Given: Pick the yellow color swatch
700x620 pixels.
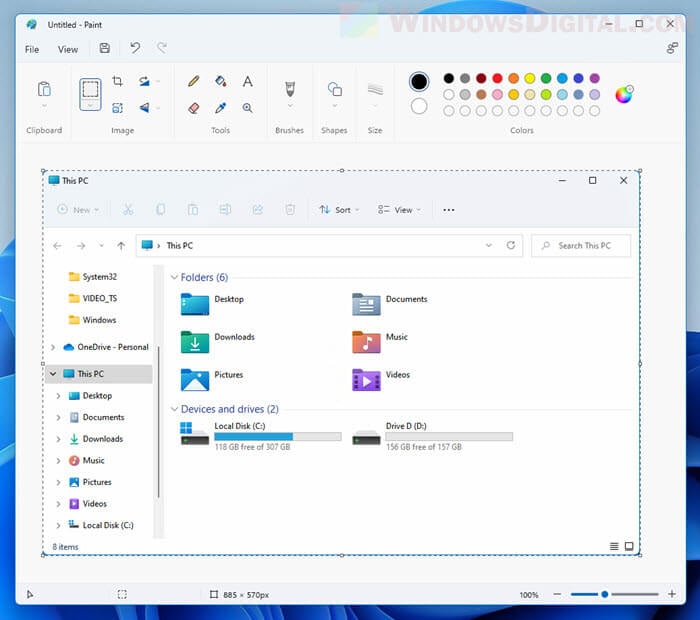Looking at the screenshot, I should click(529, 79).
